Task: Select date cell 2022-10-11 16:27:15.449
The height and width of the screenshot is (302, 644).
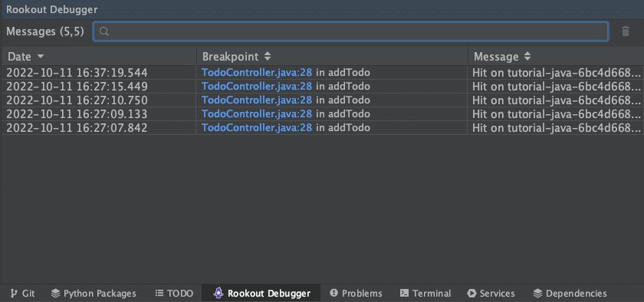Action: click(99, 87)
